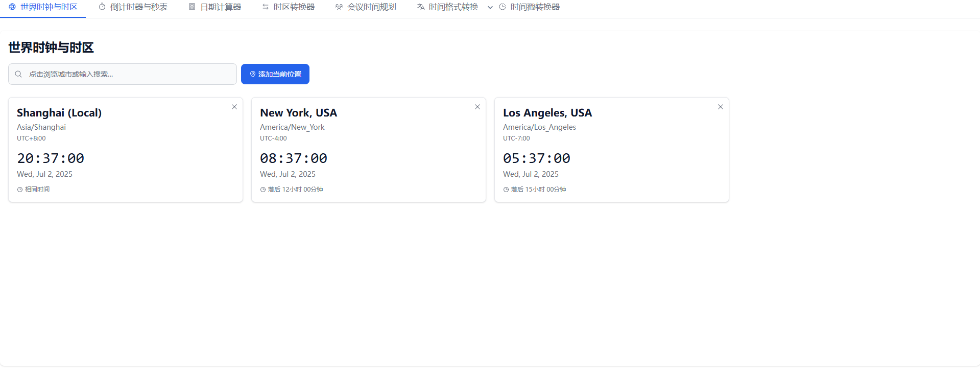This screenshot has height=375, width=980.
Task: Click the clock icon beside 落后 15小时 00分钟
Action: 506,190
